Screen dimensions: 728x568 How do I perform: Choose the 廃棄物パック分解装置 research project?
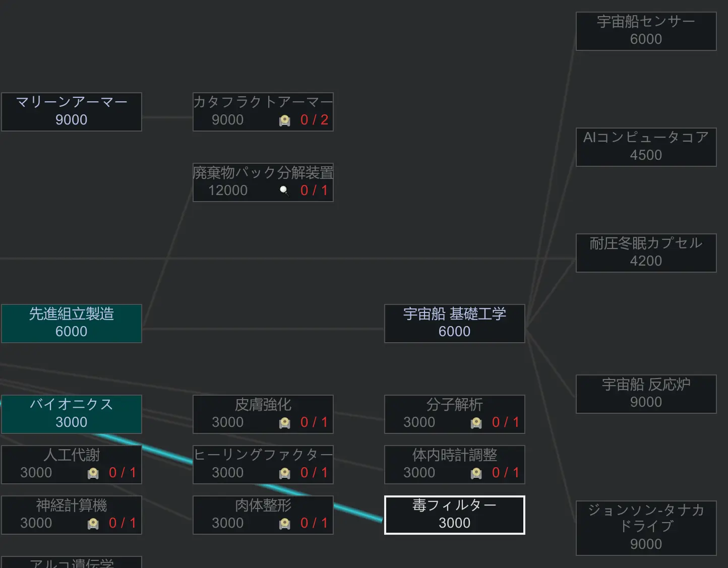coord(263,182)
